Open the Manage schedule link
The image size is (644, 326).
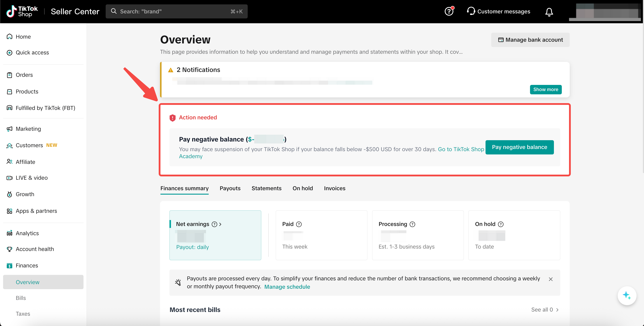[287, 287]
